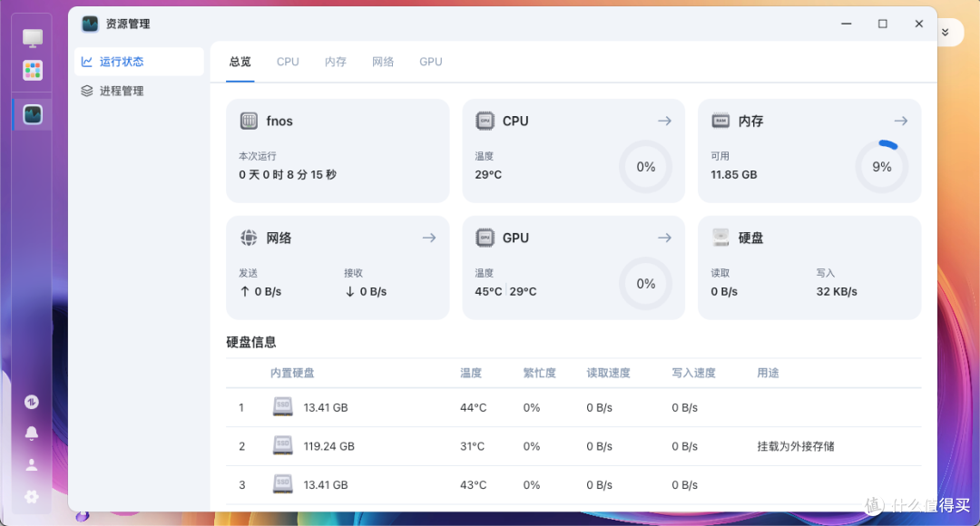The width and height of the screenshot is (980, 526).
Task: Open the desktop monitor icon in the dock
Action: (33, 38)
